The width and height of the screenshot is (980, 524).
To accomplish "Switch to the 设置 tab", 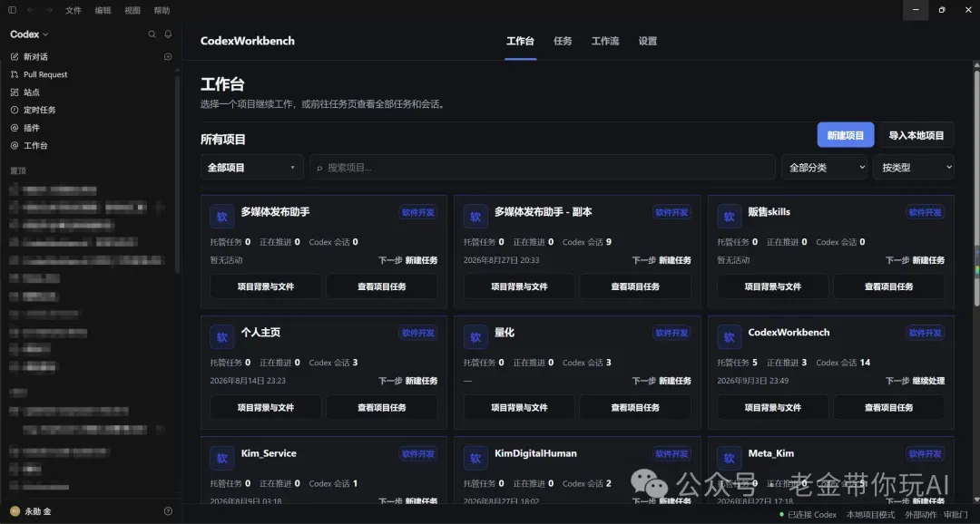I will tap(648, 41).
